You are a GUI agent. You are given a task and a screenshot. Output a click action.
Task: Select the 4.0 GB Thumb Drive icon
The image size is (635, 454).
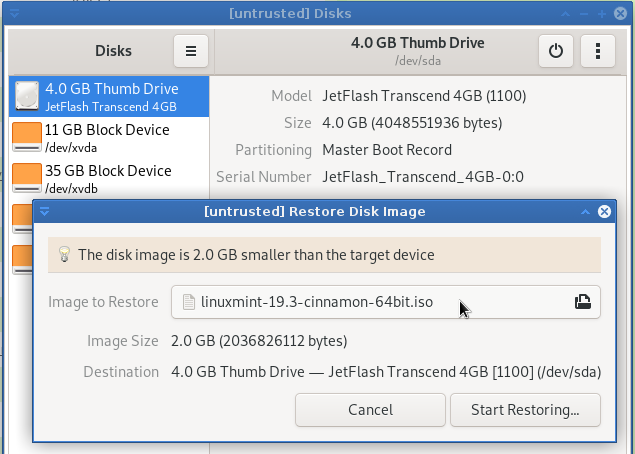coord(27,96)
